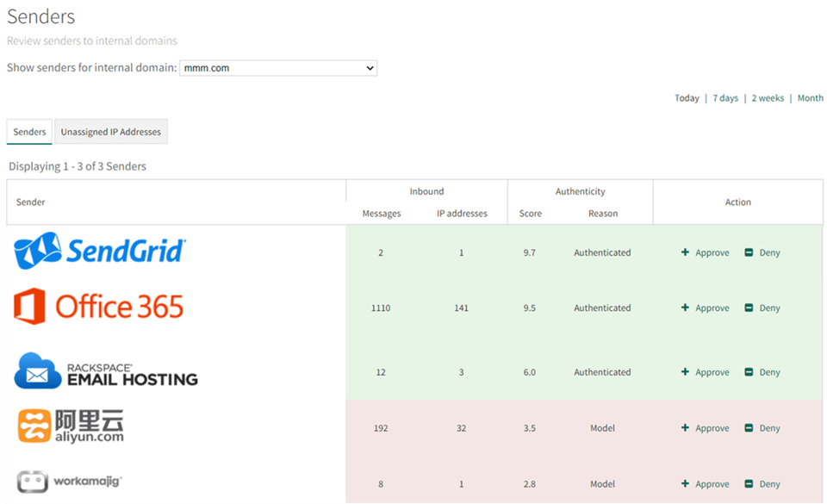This screenshot has height=504, width=827.
Task: Select the 2 weeks time range
Action: click(768, 98)
